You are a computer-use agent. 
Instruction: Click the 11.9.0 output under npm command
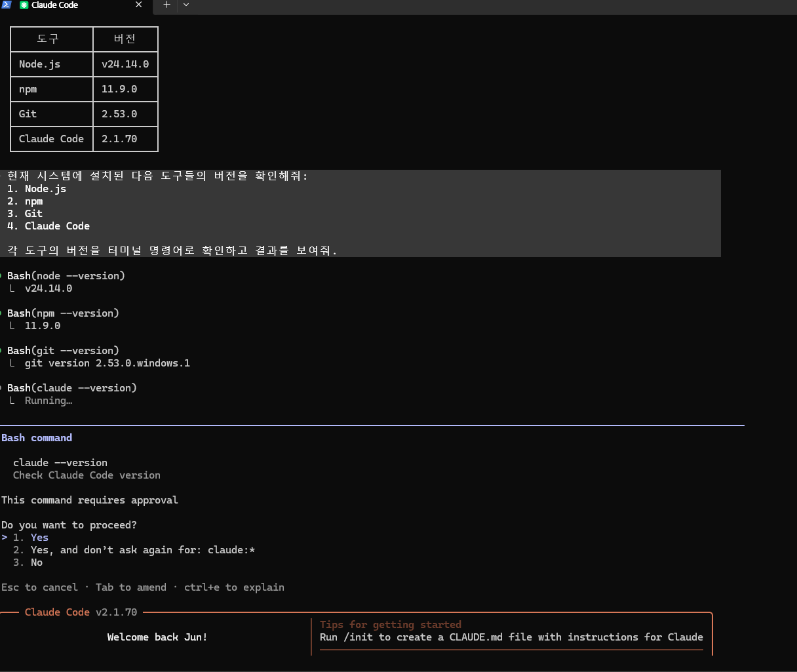(x=43, y=326)
